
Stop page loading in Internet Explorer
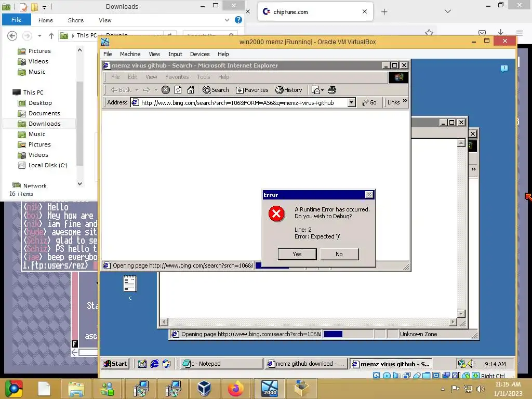coord(166,90)
